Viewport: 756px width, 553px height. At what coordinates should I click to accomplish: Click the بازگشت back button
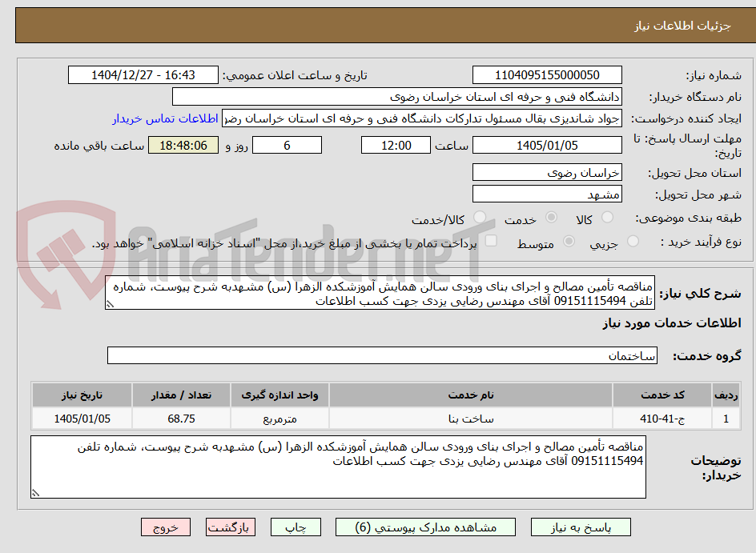point(230,527)
